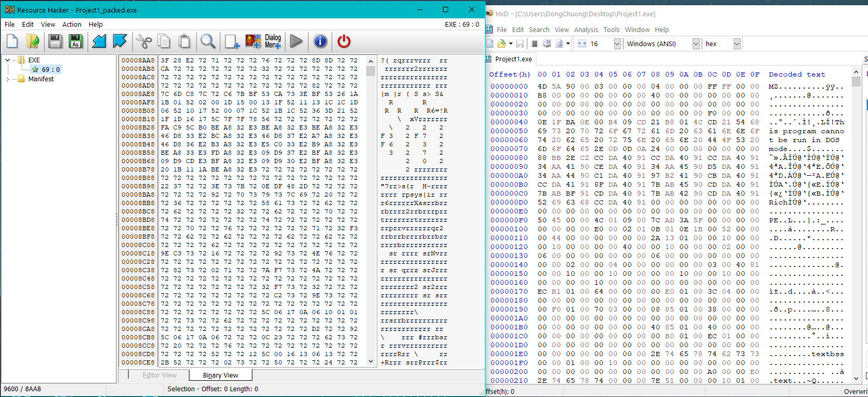Click the Add new blank script icon
This screenshot has height=397, width=868.
click(232, 41)
